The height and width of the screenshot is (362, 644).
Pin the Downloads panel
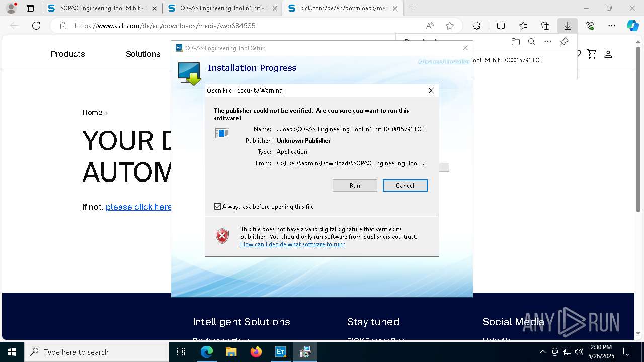pyautogui.click(x=565, y=42)
